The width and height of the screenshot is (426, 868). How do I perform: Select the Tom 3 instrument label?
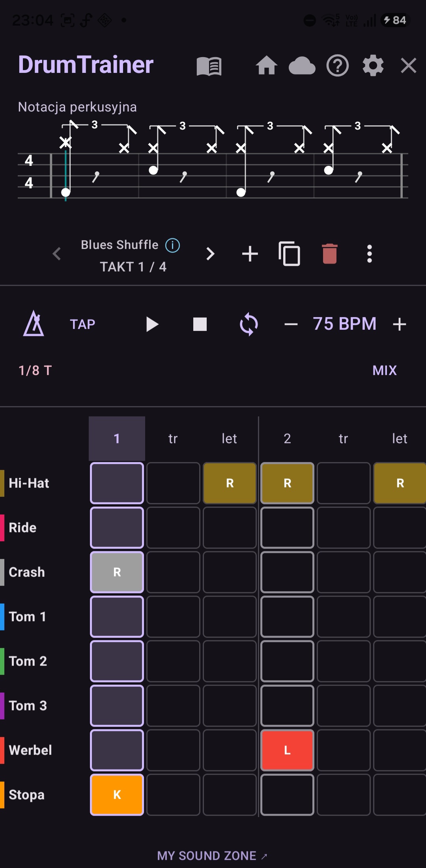28,706
